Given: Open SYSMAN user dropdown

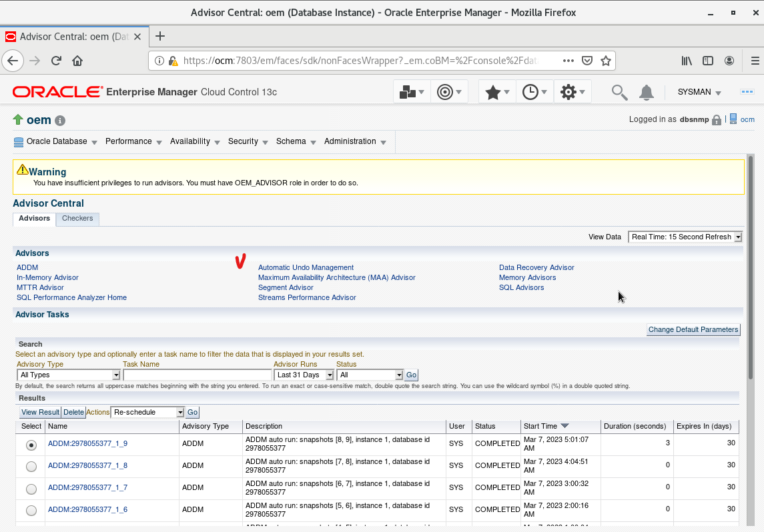Looking at the screenshot, I should [699, 92].
